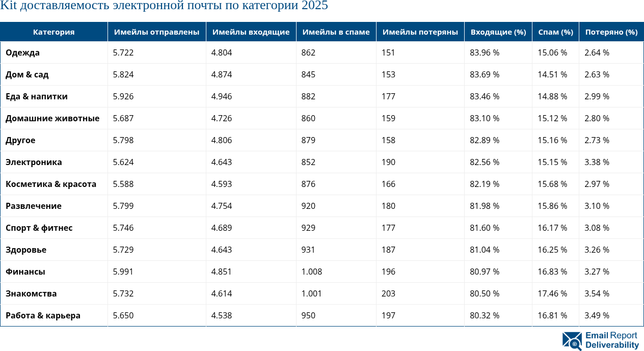The width and height of the screenshot is (644, 351).
Task: Click inbox value '4.726' in Домашние животные row
Action: click(222, 118)
